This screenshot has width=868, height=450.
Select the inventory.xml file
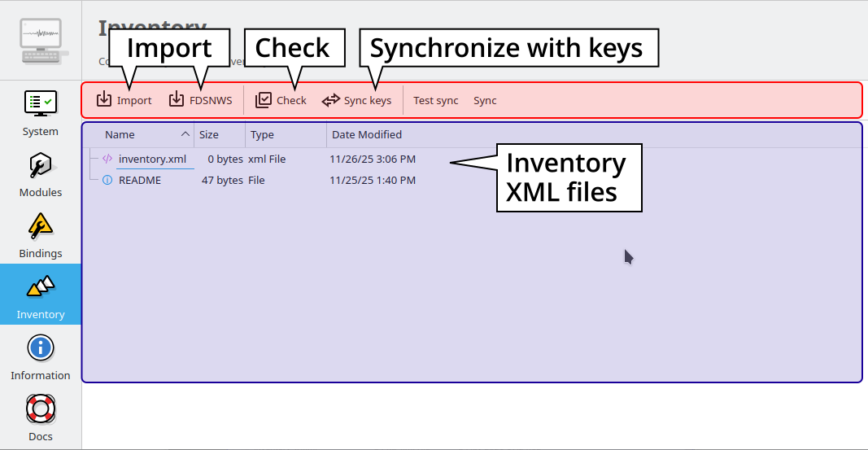pyautogui.click(x=152, y=159)
